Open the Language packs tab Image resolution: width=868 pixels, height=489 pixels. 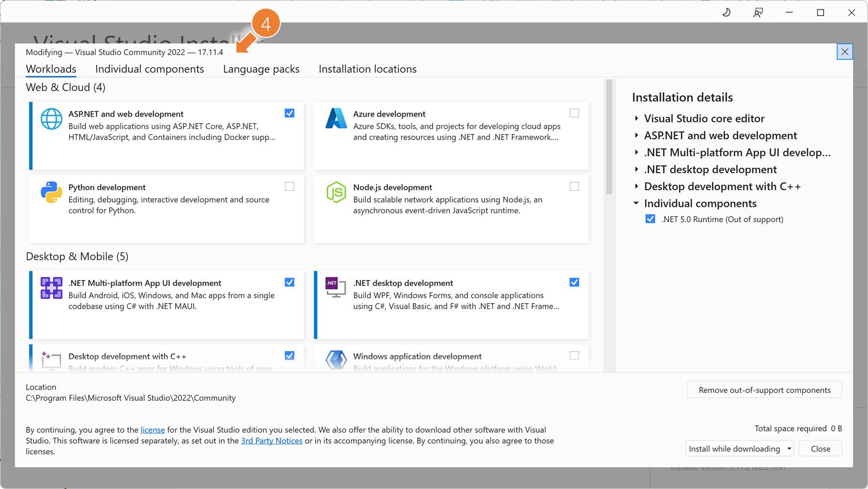261,69
